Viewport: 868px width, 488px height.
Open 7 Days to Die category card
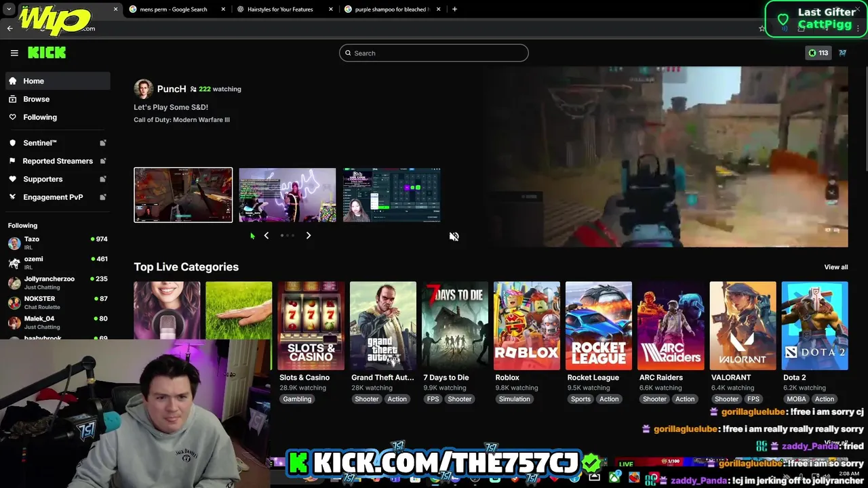click(x=455, y=326)
